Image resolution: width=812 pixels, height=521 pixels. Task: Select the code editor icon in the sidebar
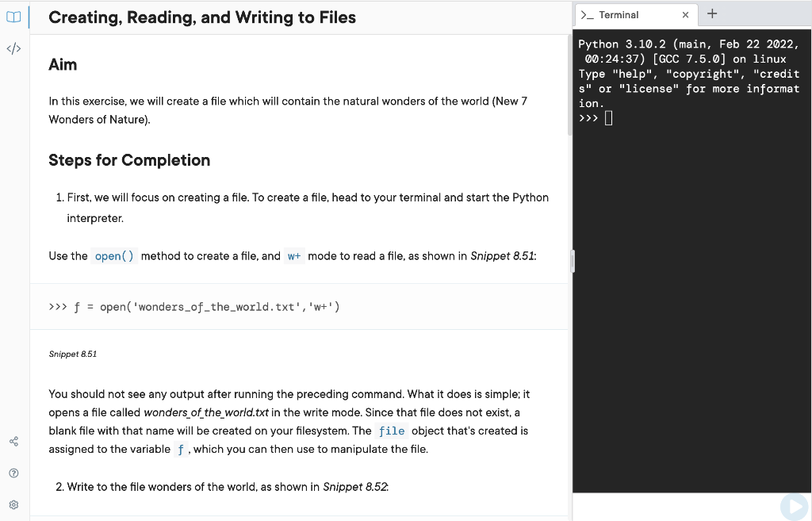pos(13,48)
